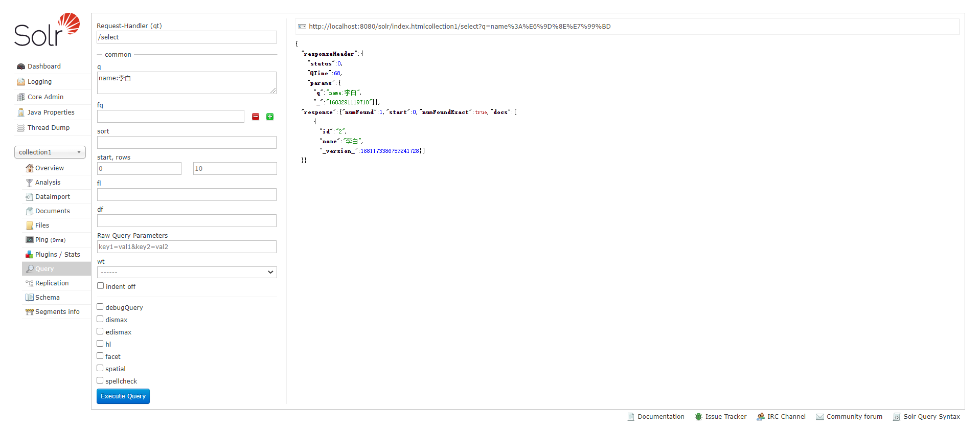
Task: Open the Thread Dump menu item
Action: pyautogui.click(x=49, y=128)
